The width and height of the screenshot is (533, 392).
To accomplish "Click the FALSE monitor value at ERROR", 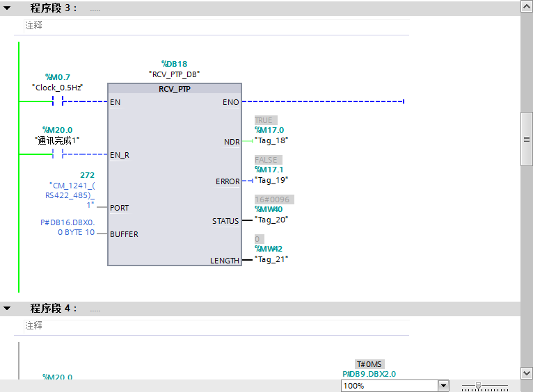I will 268,160.
